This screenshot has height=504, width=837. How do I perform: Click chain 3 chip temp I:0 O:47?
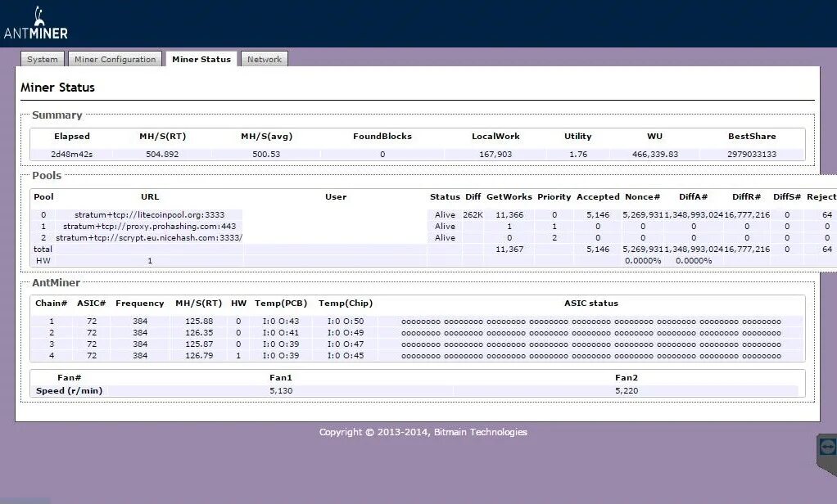click(x=346, y=344)
